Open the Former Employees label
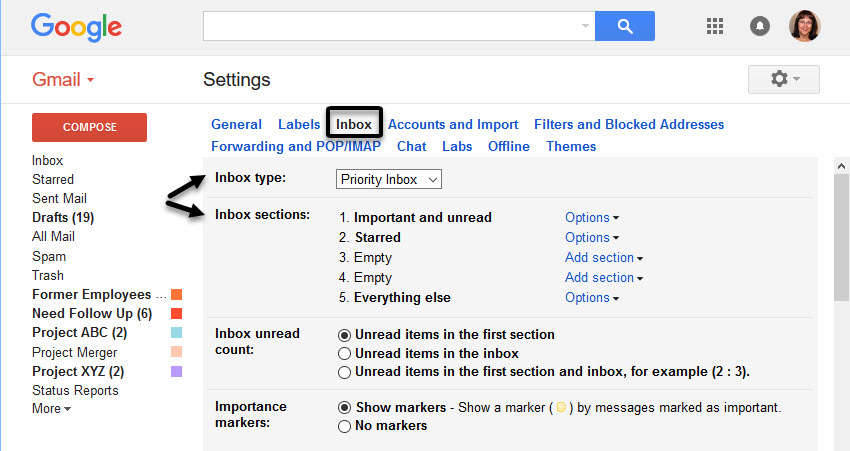 99,294
